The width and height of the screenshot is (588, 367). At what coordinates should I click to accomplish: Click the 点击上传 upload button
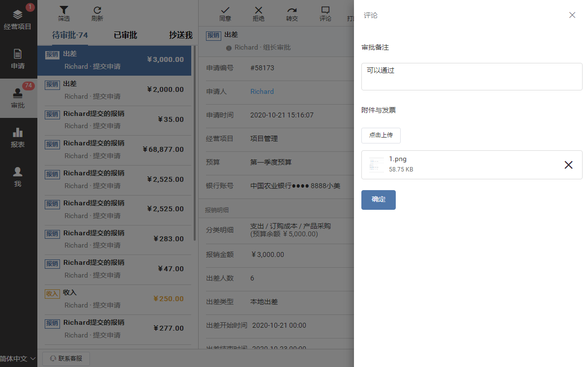381,135
